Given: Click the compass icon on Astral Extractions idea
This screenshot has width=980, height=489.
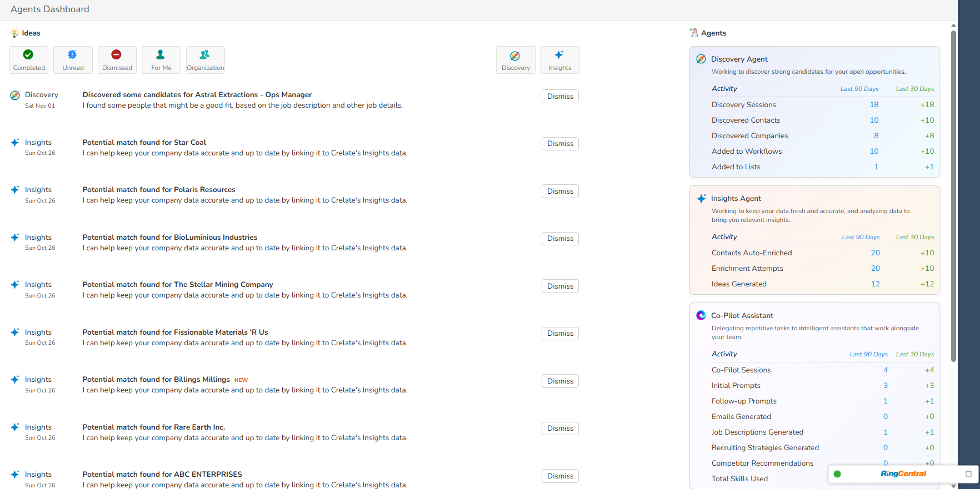Looking at the screenshot, I should coord(15,95).
